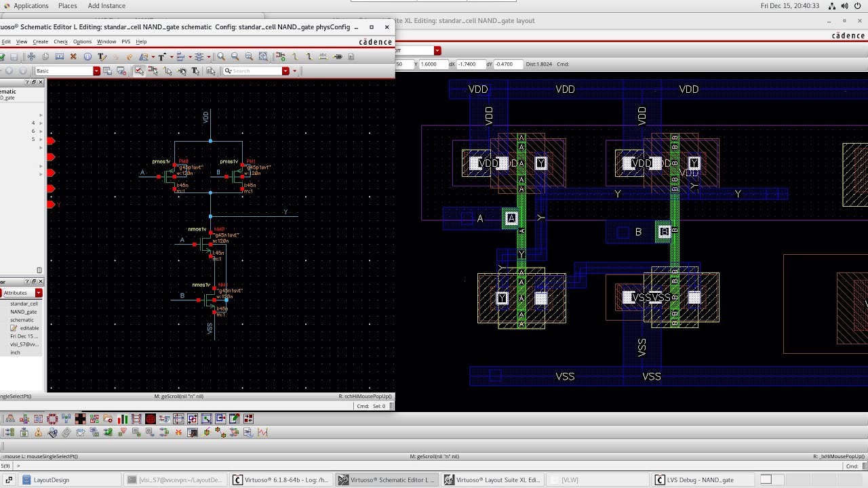Screen dimensions: 868x488
Task: Click the Redo arrow icon
Action: [130, 56]
